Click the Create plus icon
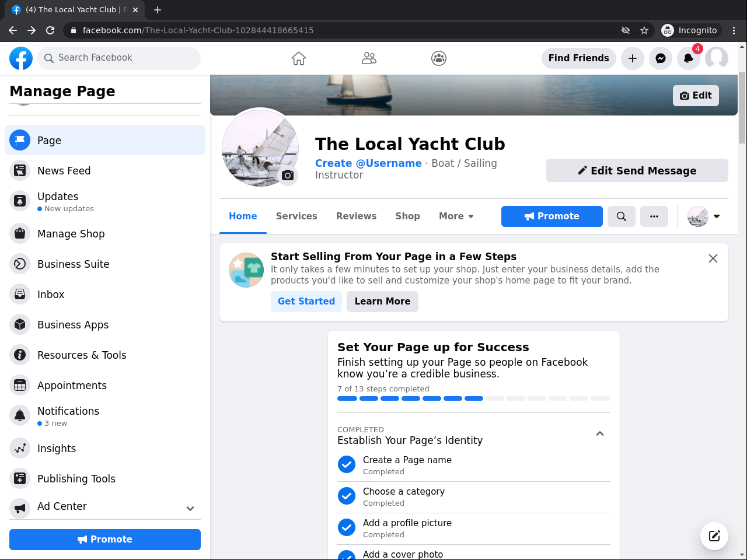747x560 pixels. (633, 58)
